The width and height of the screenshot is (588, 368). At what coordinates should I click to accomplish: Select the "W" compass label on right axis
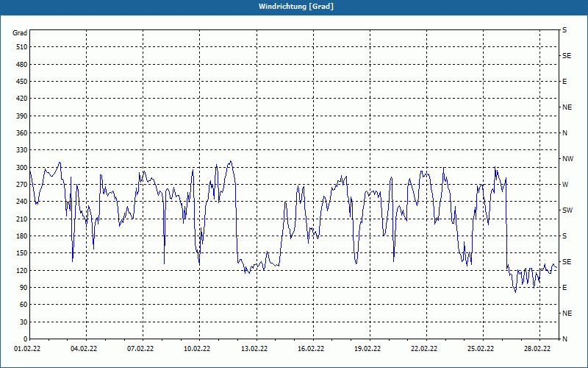565,185
